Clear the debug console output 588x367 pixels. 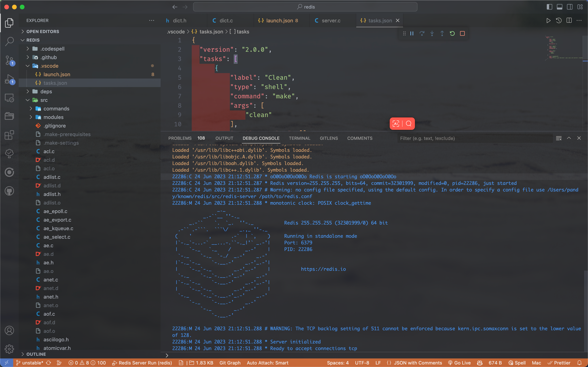click(559, 138)
